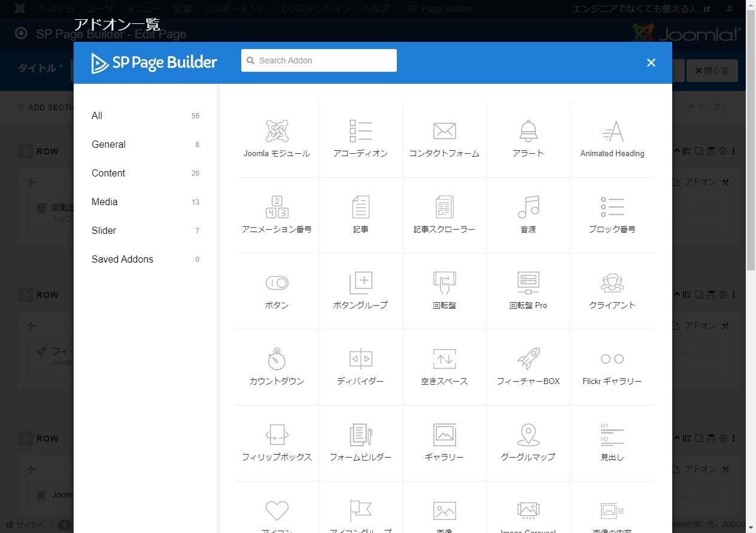
Task: Select the グーグルマップ addon icon
Action: (x=528, y=441)
